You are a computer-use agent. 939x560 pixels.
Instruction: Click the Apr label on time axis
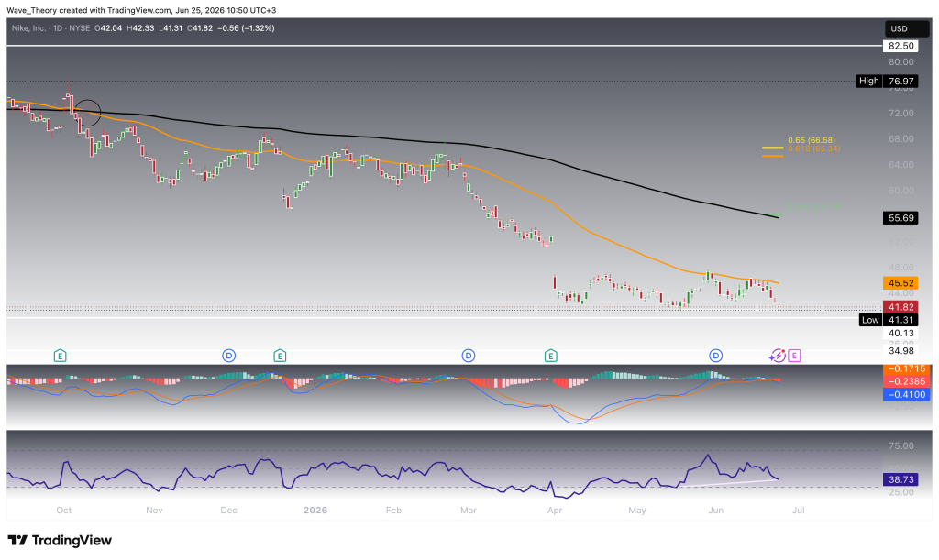(555, 511)
